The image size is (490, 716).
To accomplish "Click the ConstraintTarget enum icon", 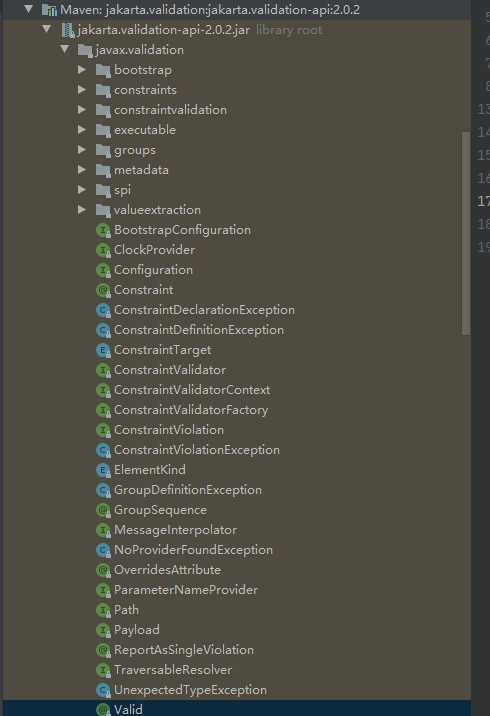I will (x=103, y=350).
